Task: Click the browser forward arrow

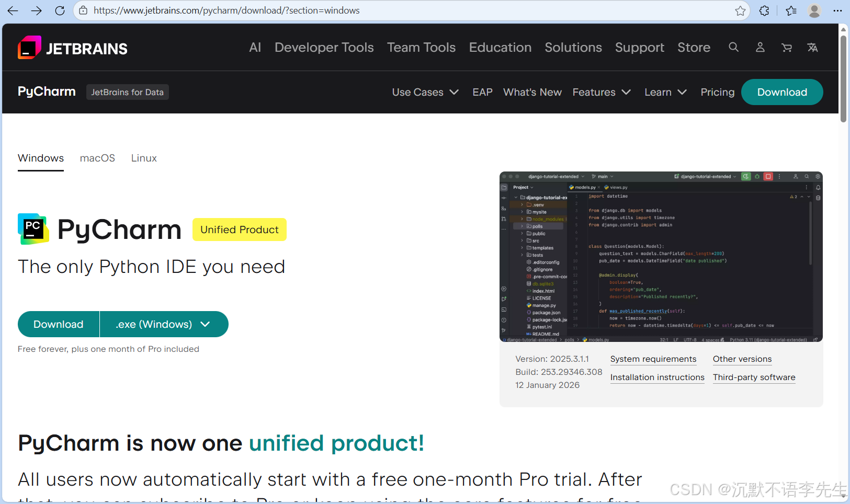Action: [36, 10]
